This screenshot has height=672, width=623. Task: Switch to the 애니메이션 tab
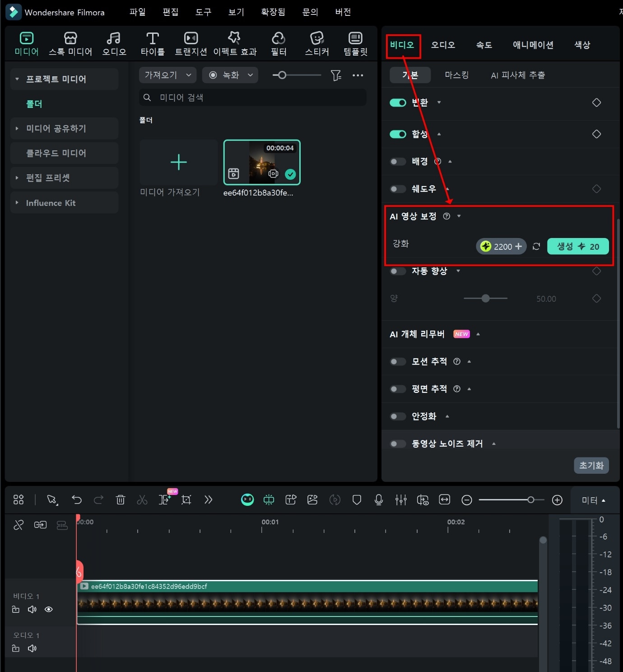(533, 45)
